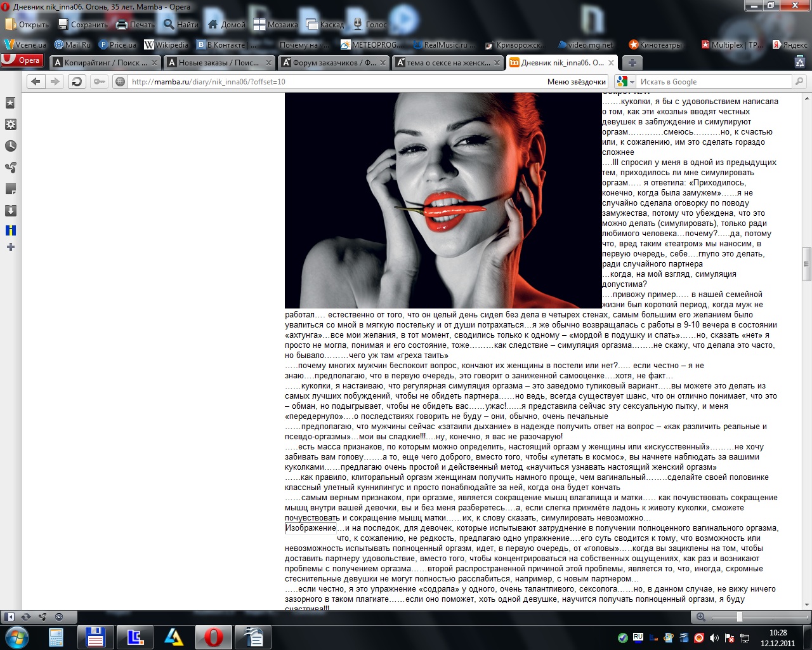Reload the page with refresh button

tap(77, 81)
